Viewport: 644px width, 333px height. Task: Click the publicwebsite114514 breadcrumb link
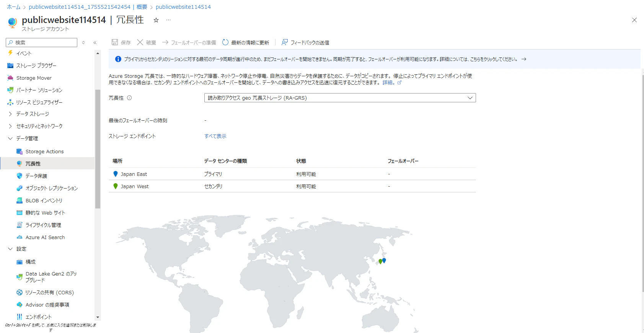point(183,7)
